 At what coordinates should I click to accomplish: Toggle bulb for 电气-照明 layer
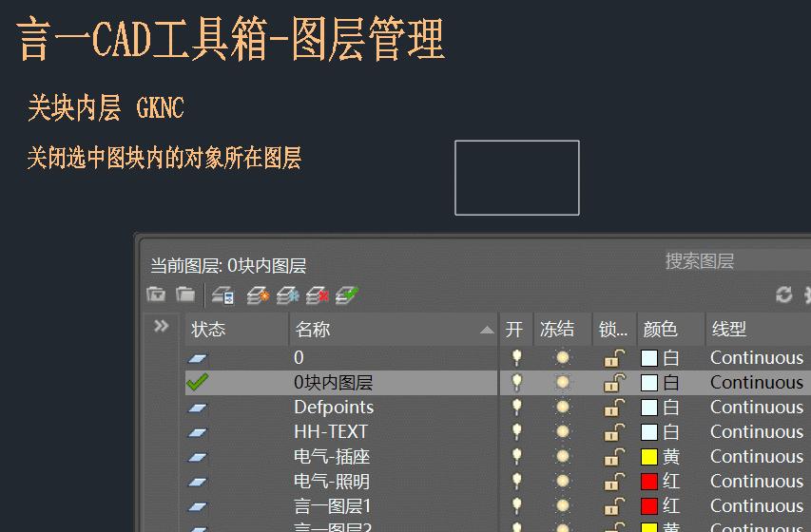(516, 482)
